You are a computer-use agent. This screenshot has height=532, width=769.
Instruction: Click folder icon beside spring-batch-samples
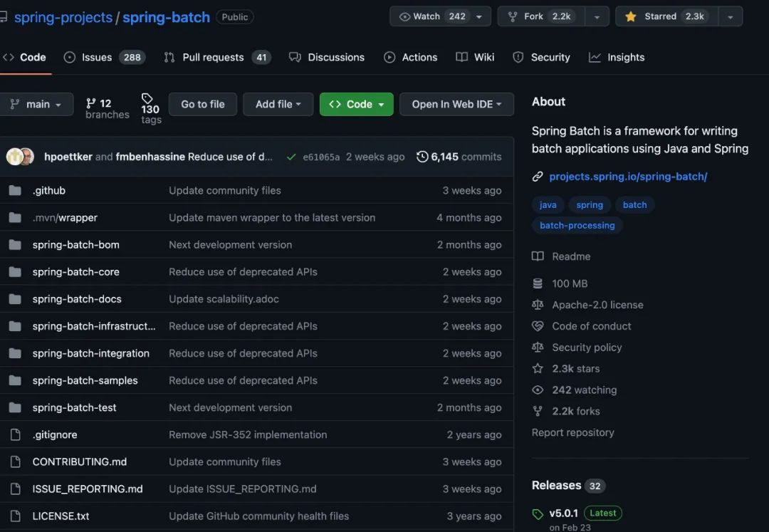coord(15,380)
